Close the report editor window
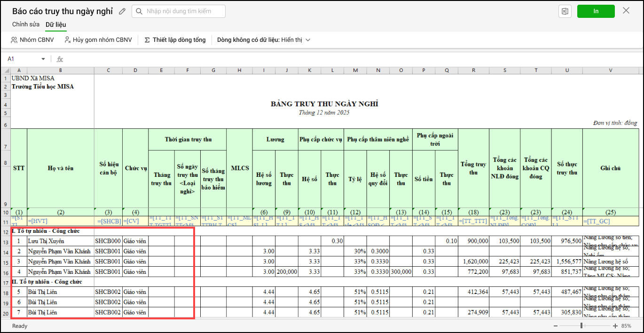The height and width of the screenshot is (333, 644). 626,11
